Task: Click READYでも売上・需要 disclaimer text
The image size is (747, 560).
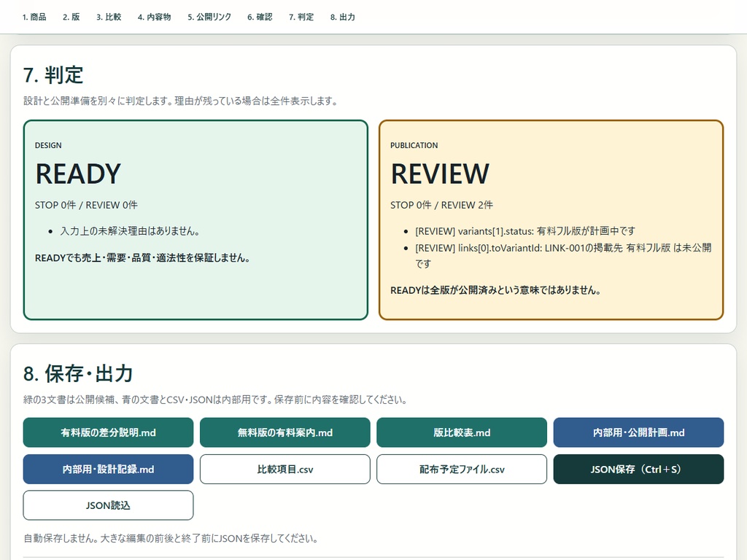Action: 142,258
